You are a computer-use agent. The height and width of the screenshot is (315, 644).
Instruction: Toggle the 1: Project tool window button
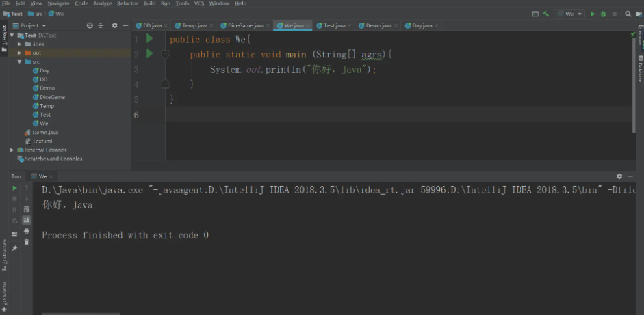4,38
